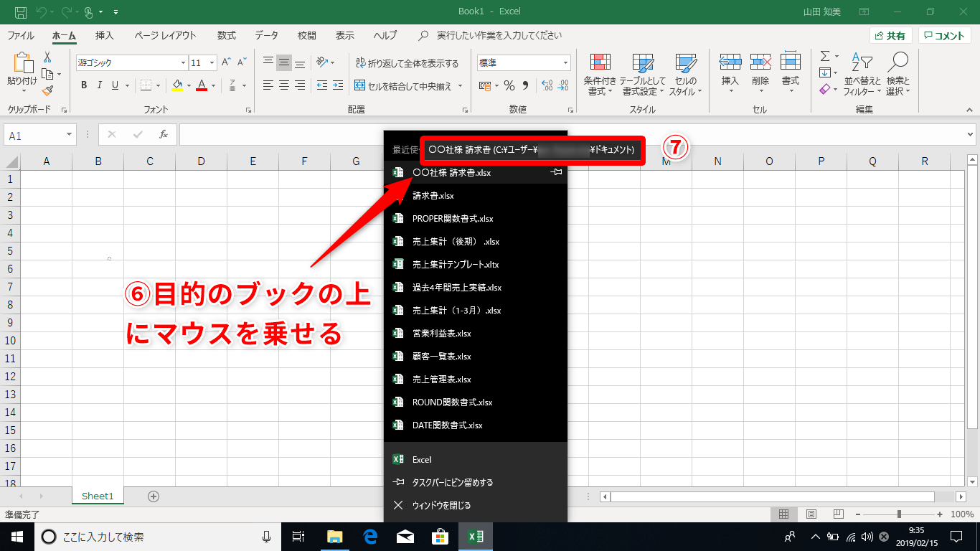Screen dimensions: 980x551
Task: Click the insert function fx icon
Action: (x=164, y=134)
